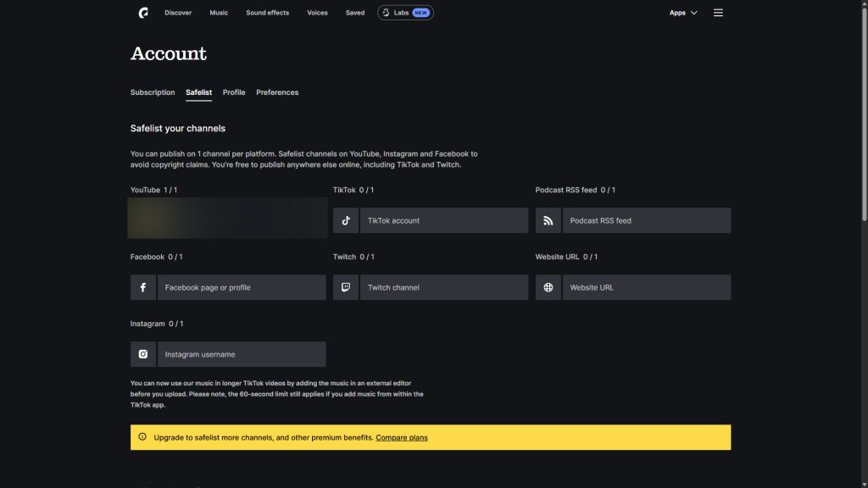Go to Discover in the top navigation

pos(178,13)
